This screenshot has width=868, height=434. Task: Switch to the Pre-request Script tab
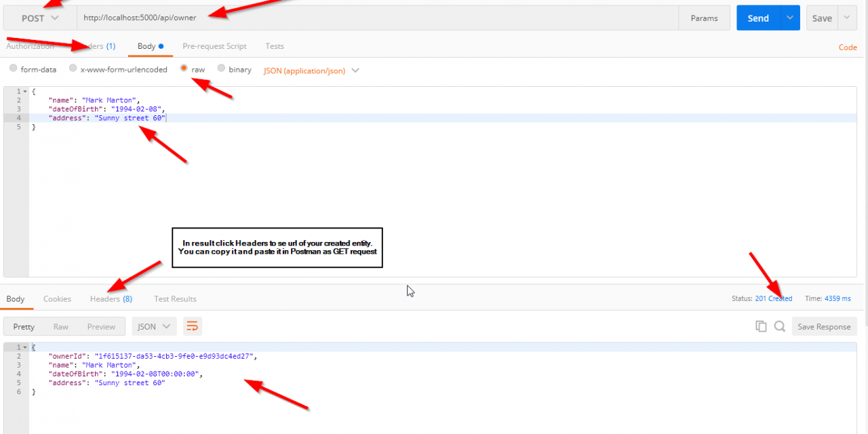click(214, 46)
